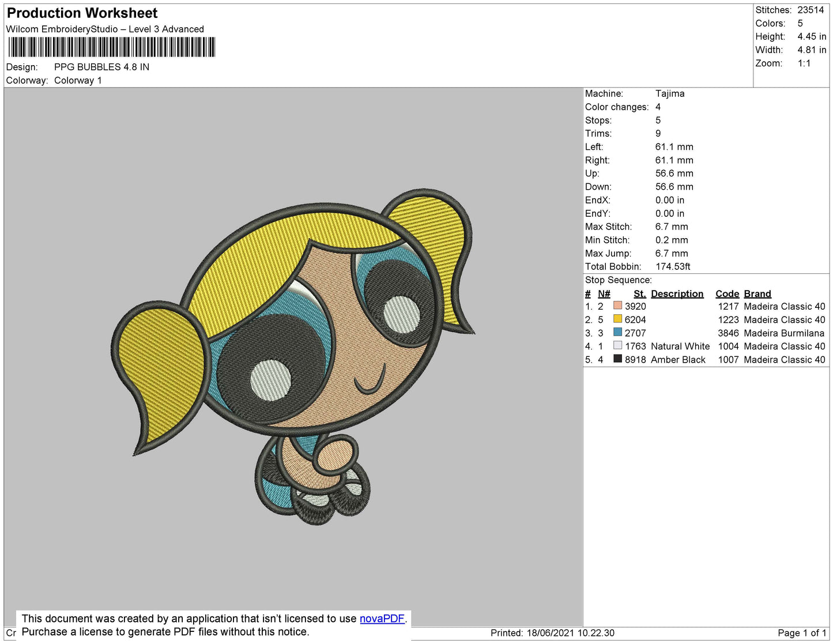Click the 6204 yellow color swatch
The height and width of the screenshot is (644, 833).
[x=617, y=319]
